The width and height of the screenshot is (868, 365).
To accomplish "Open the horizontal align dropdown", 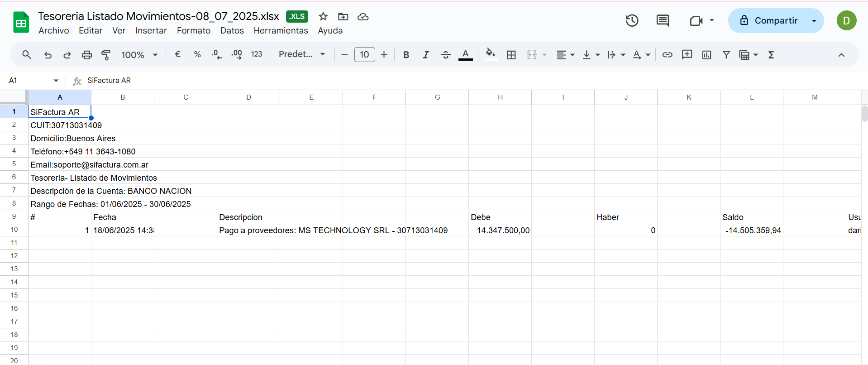I will 566,55.
